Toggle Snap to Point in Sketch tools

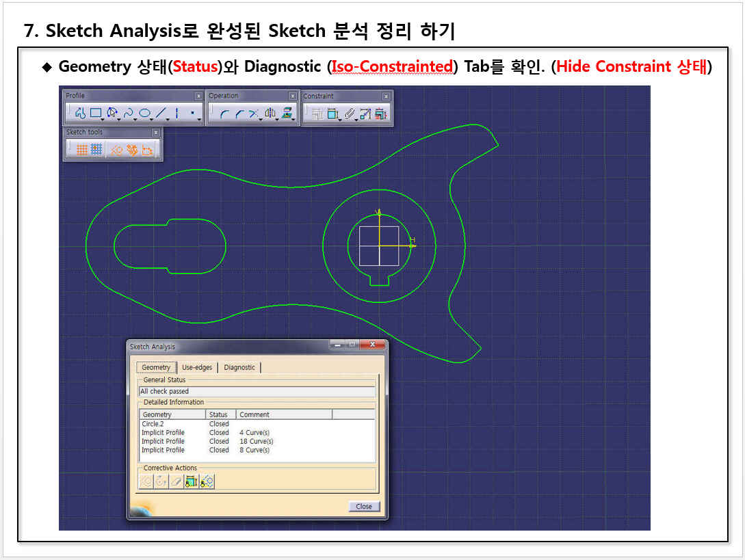point(96,149)
